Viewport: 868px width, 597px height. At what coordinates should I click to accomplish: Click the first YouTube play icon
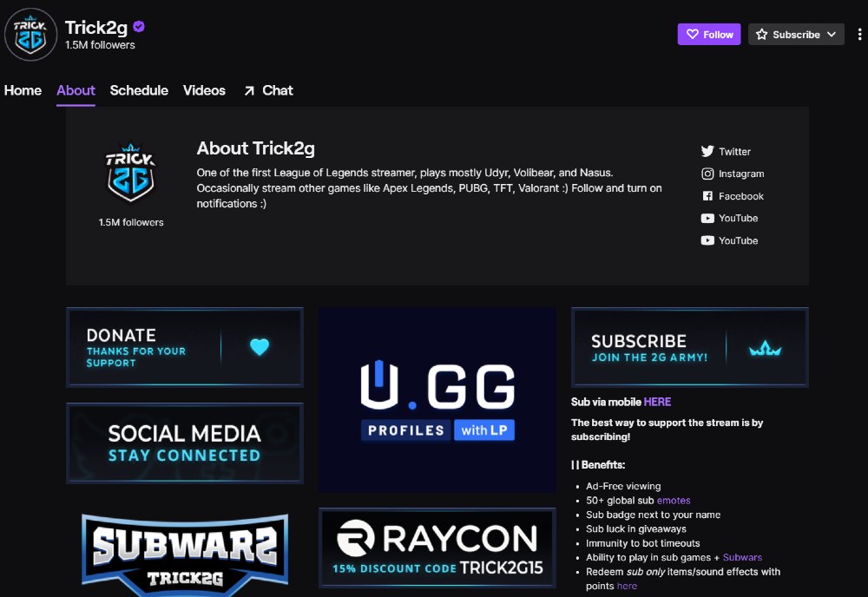707,218
